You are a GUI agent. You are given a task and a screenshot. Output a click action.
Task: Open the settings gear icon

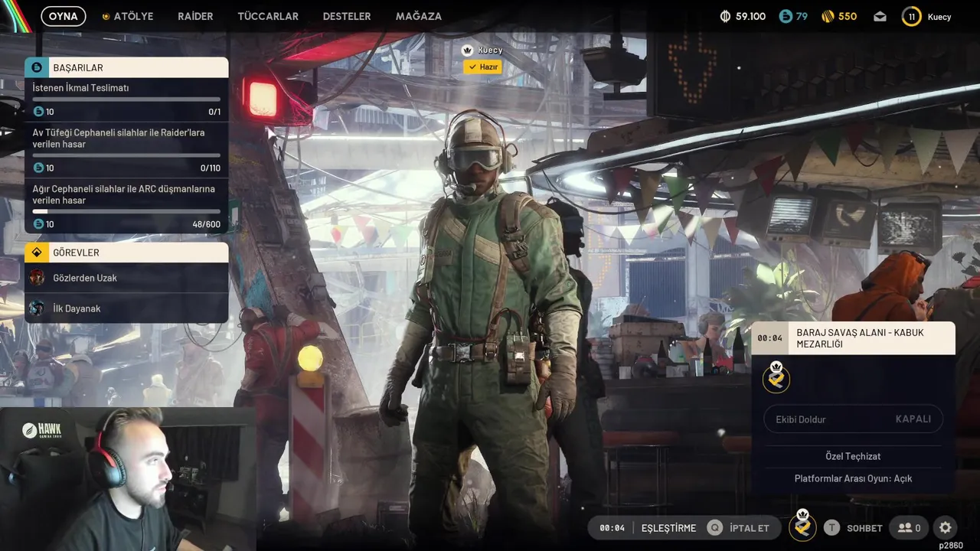click(x=946, y=527)
